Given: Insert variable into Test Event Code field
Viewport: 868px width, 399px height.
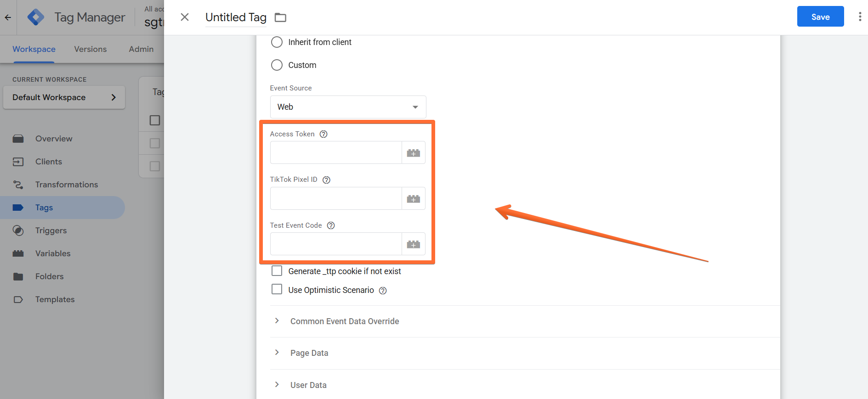Looking at the screenshot, I should click(414, 244).
